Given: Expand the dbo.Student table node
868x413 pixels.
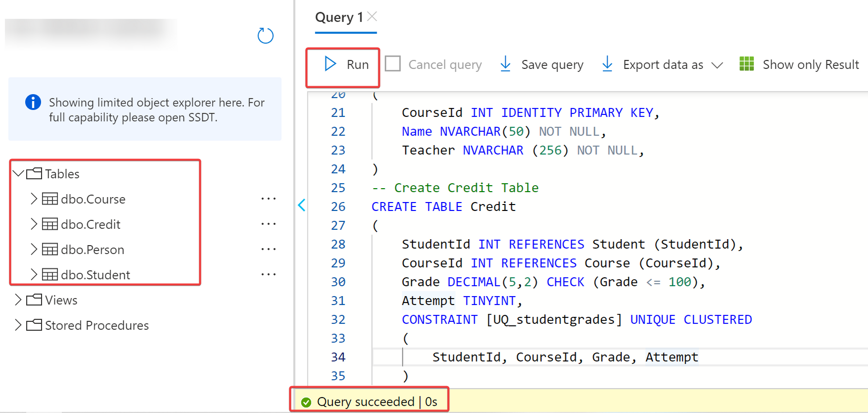Looking at the screenshot, I should pos(34,275).
